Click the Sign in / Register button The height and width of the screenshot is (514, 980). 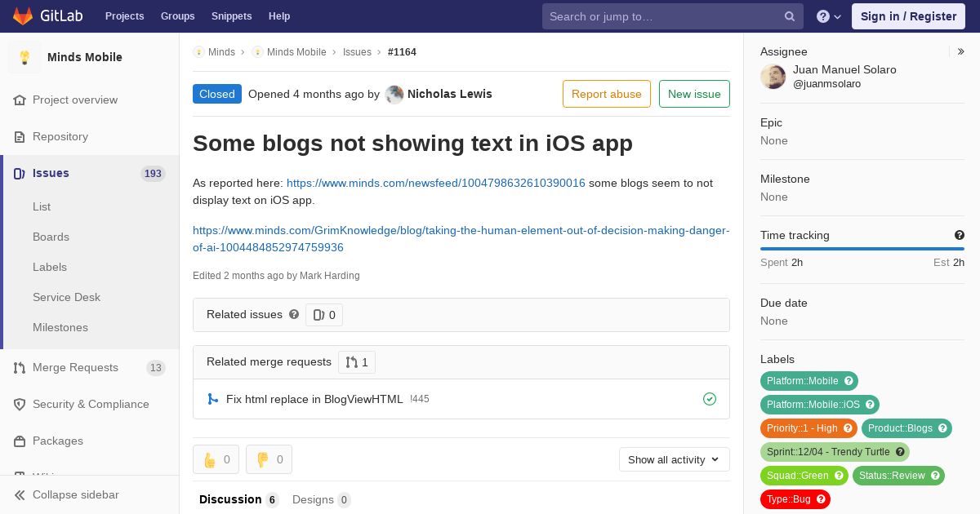pyautogui.click(x=908, y=16)
